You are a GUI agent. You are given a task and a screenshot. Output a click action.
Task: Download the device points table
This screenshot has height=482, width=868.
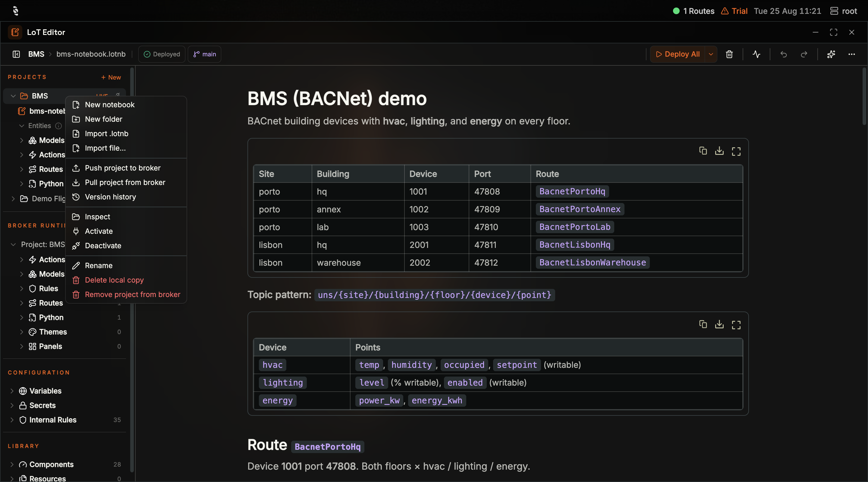(x=719, y=324)
